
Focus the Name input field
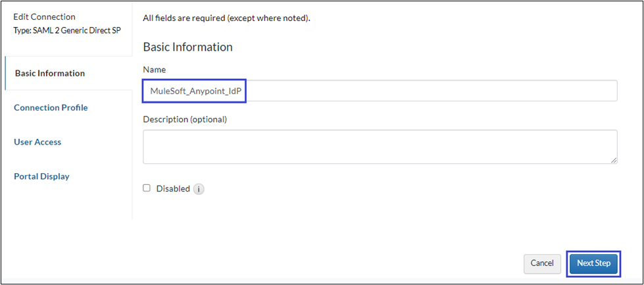[x=428, y=91]
